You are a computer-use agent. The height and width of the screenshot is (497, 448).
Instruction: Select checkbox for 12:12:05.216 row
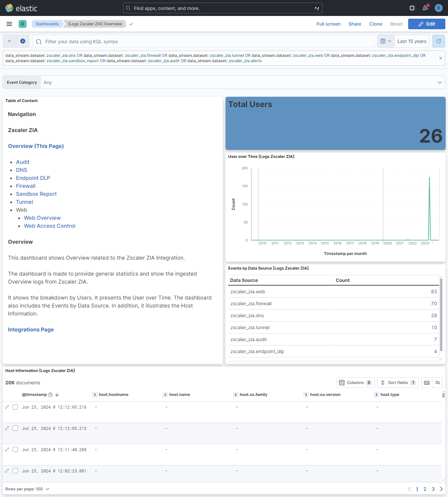15,407
